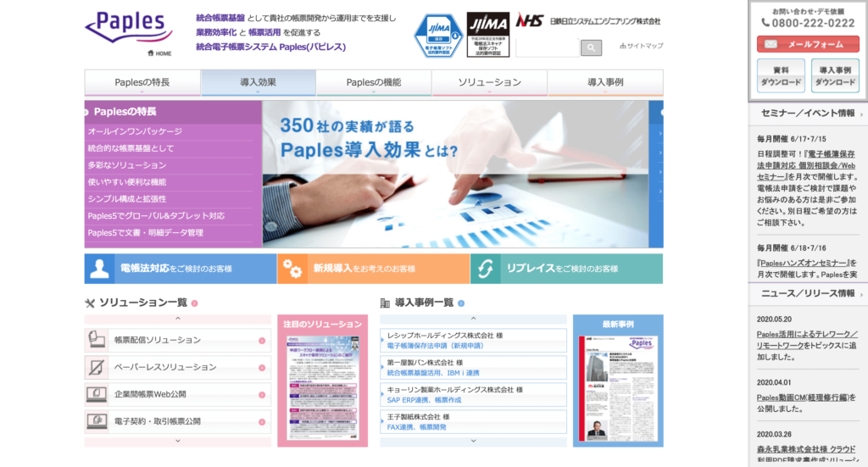This screenshot has height=467, width=868.
Task: Click the pink arrow on 電子契約・取引帳票公開 row
Action: 262,421
